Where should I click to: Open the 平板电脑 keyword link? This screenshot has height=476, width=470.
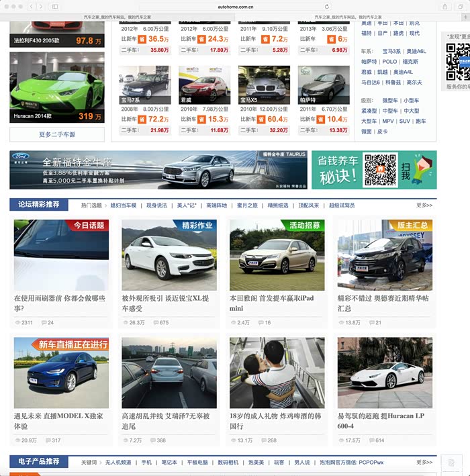tap(197, 463)
